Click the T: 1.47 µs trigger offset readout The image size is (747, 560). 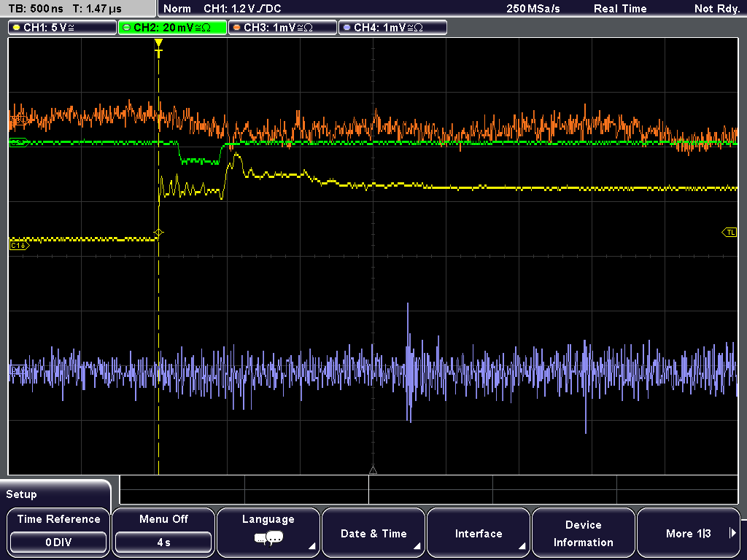[97, 9]
